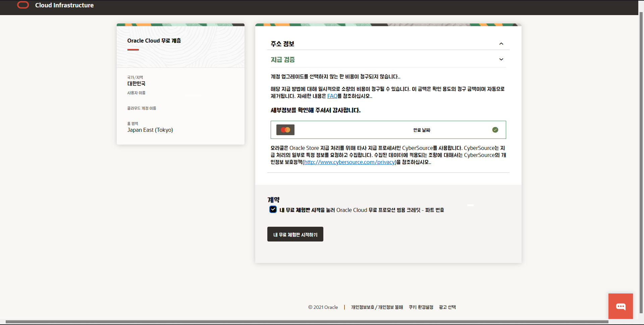Viewport: 644px width, 325px height.
Task: Click the Oracle Cloud 무료 계층 heading
Action: 154,41
